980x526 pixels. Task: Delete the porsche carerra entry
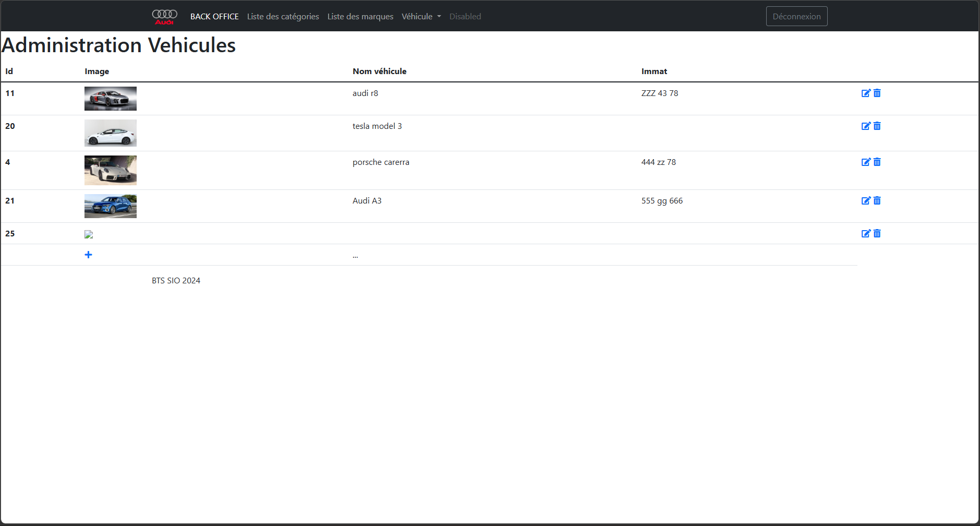877,162
